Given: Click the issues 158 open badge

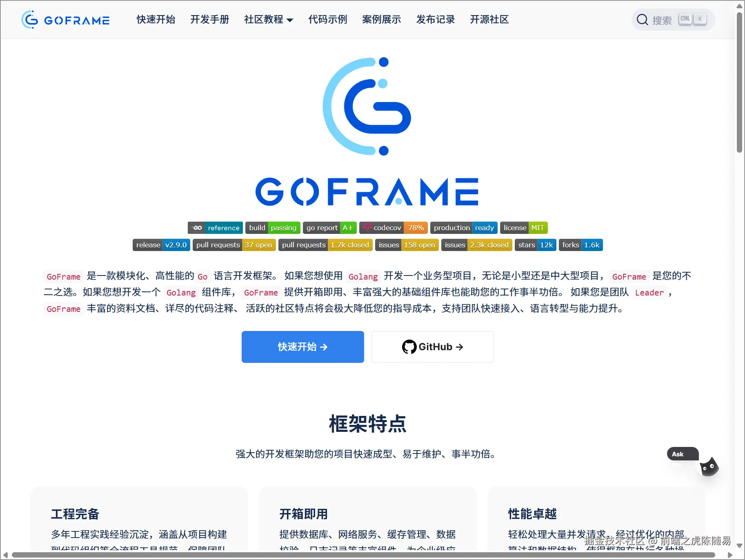Looking at the screenshot, I should [407, 245].
